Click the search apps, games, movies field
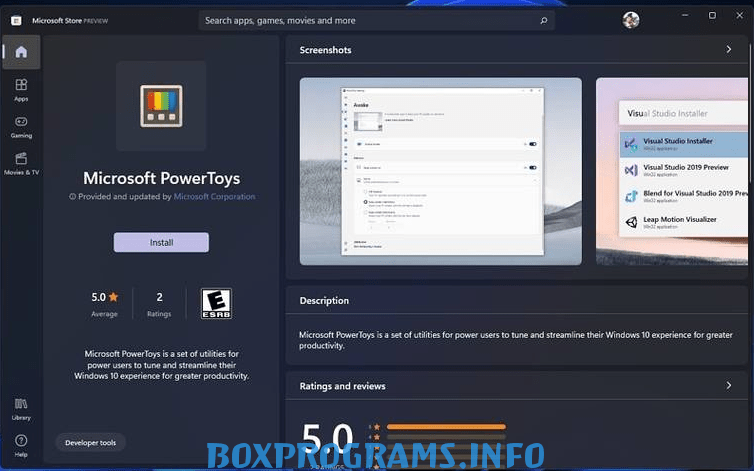The image size is (754, 471). (377, 21)
